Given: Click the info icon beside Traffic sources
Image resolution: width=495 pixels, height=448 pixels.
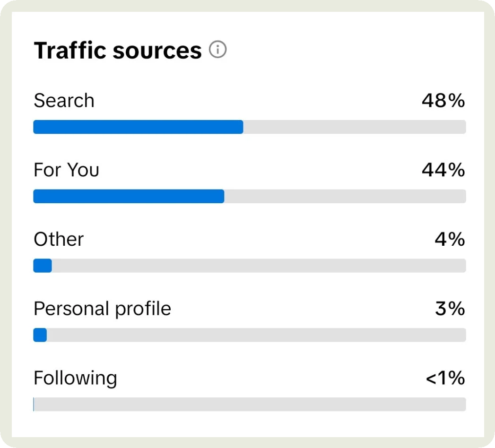Looking at the screenshot, I should click(x=218, y=50).
